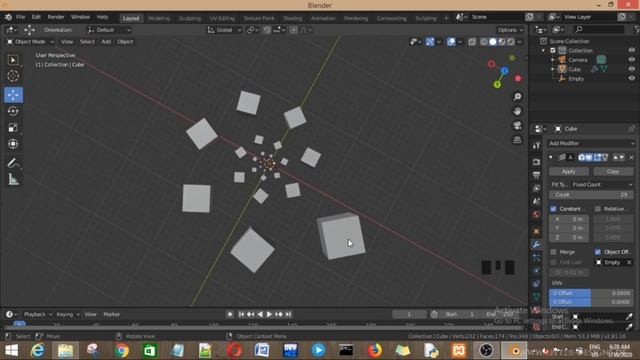
Task: Select the Transform tool
Action: click(13, 144)
